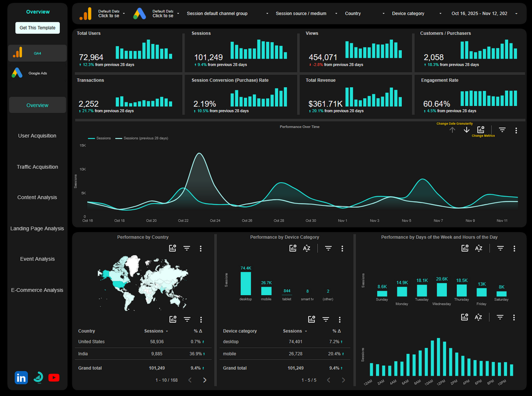
Task: Open the date range picker Oct 16 - Nov 12
Action: [484, 14]
